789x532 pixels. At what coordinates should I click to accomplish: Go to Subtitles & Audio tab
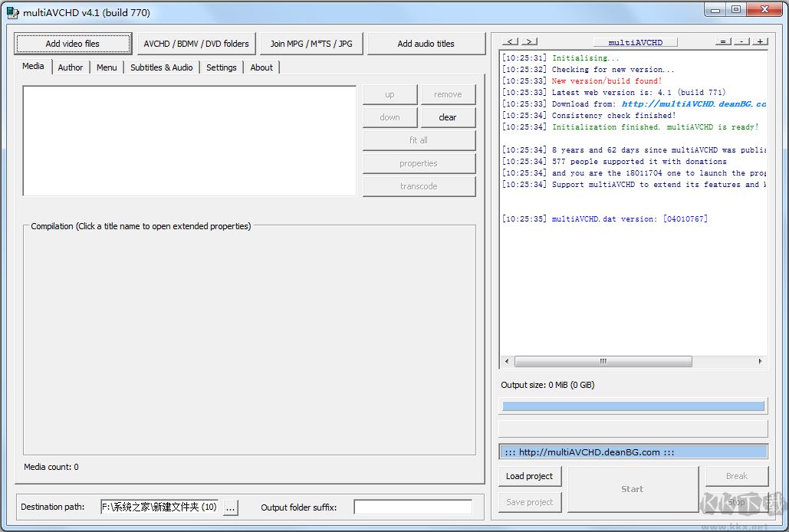coord(162,67)
